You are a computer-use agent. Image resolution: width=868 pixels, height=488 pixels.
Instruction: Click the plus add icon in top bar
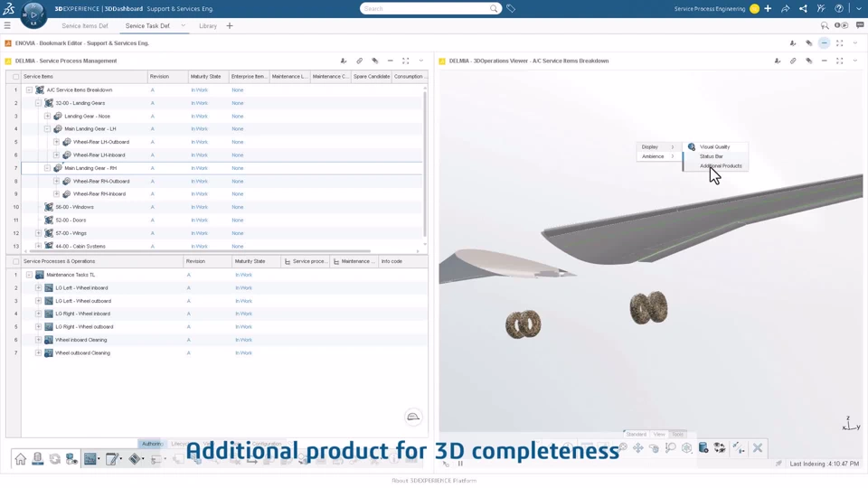[768, 8]
